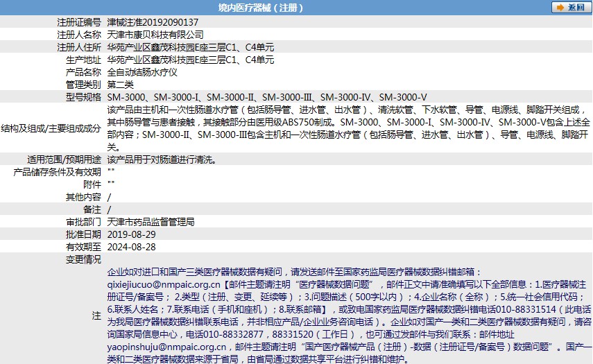This screenshot has height=364, width=593.
Task: Click the 产品名称 label
Action: point(84,72)
